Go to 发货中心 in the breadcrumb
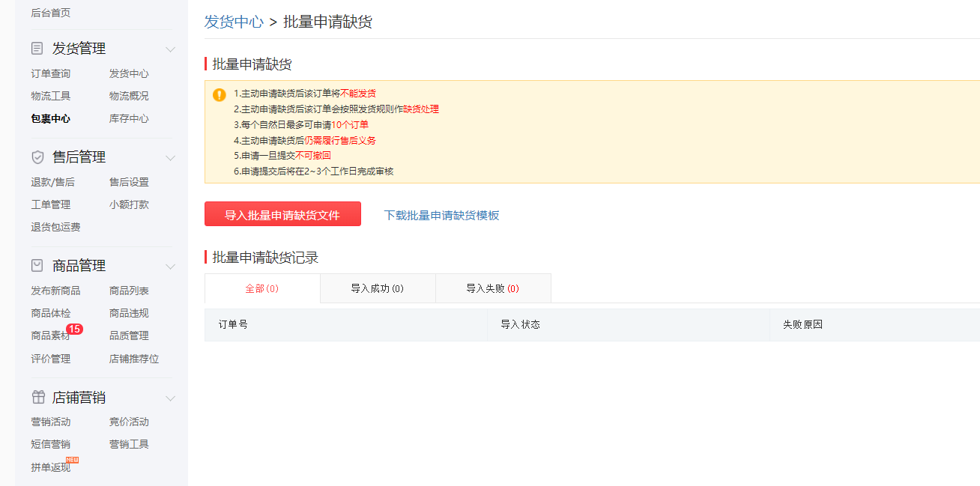 pos(234,22)
